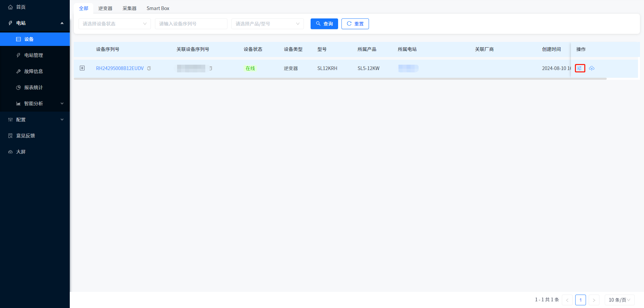The height and width of the screenshot is (308, 644).
Task: Open the product/model dropdown filter
Action: [267, 24]
